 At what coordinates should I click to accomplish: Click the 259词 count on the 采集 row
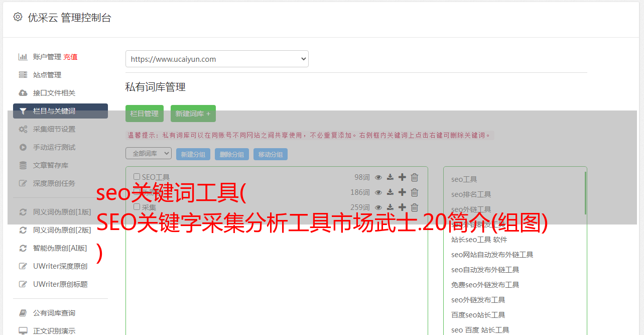[360, 207]
